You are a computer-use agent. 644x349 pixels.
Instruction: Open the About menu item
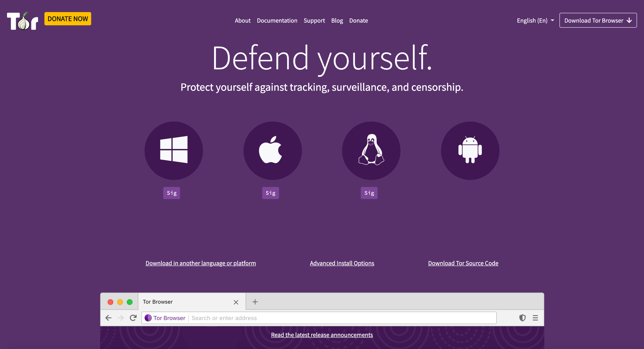tap(243, 20)
